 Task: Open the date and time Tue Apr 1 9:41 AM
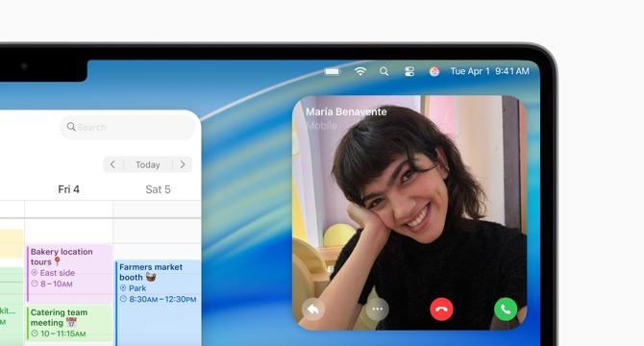click(489, 71)
